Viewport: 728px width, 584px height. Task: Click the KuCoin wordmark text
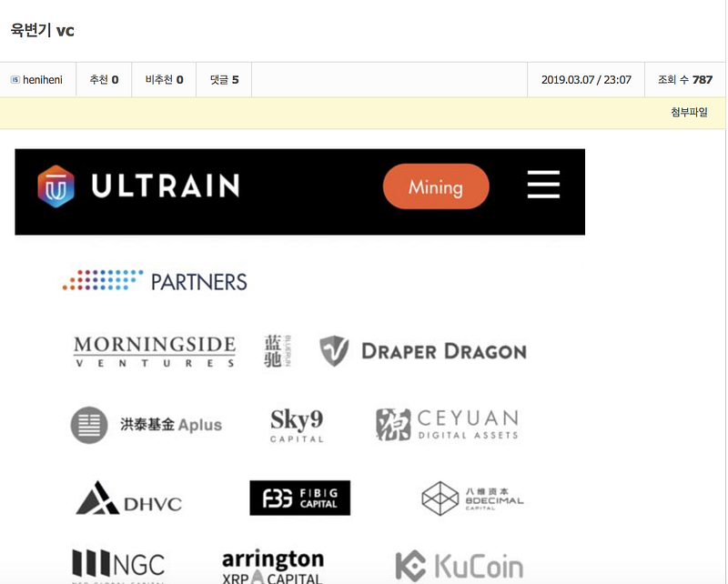pyautogui.click(x=479, y=566)
